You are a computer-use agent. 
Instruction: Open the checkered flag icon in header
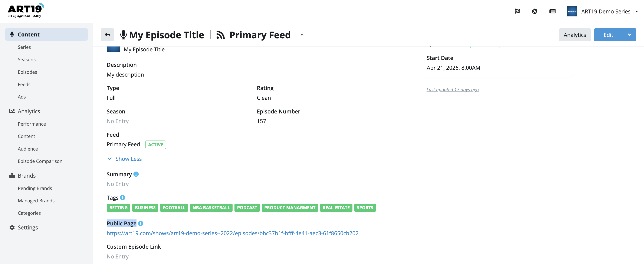[517, 11]
